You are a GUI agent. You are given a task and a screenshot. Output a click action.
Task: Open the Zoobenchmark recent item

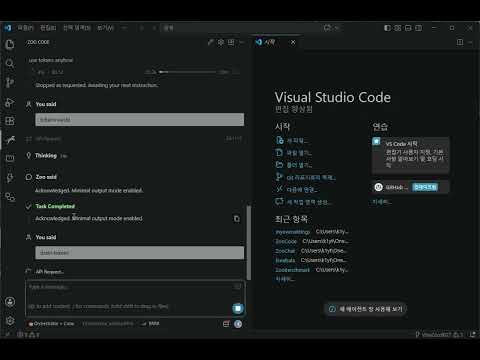(x=292, y=270)
